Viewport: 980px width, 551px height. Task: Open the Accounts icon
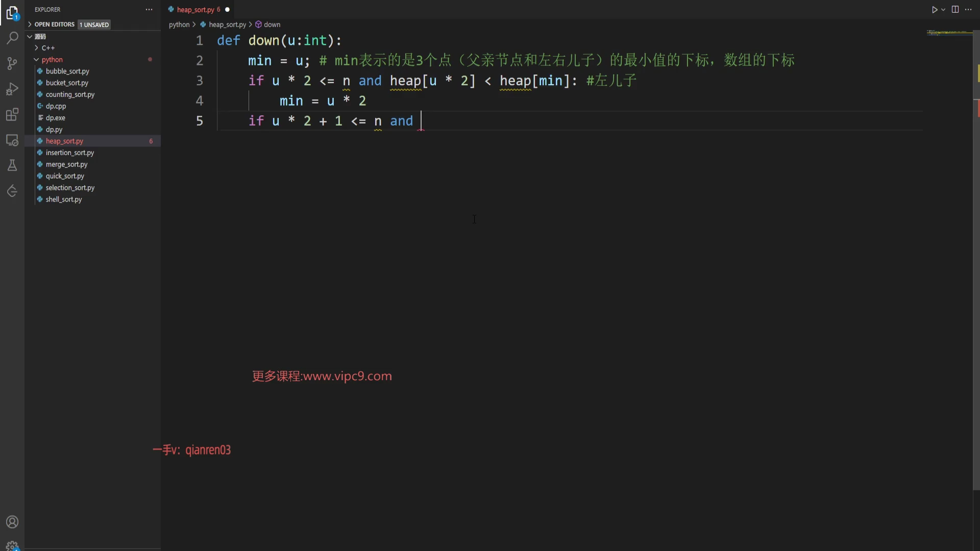[12, 522]
